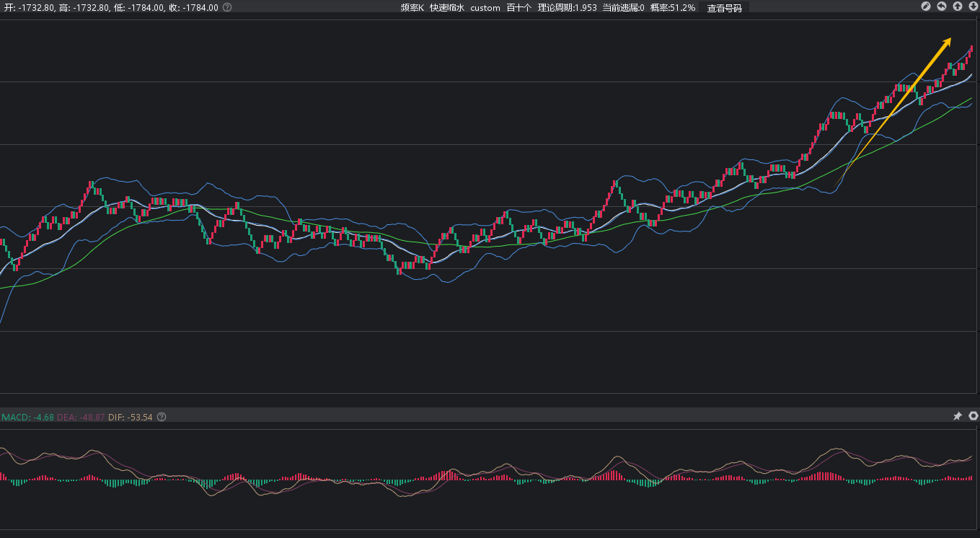980x538 pixels.
Task: Select the 百十个 option
Action: click(519, 7)
